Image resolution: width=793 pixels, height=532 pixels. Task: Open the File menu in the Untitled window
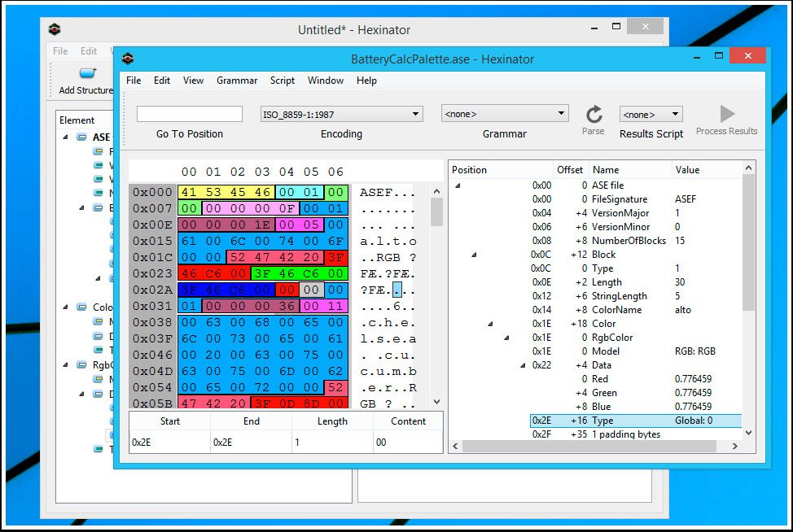(x=60, y=51)
